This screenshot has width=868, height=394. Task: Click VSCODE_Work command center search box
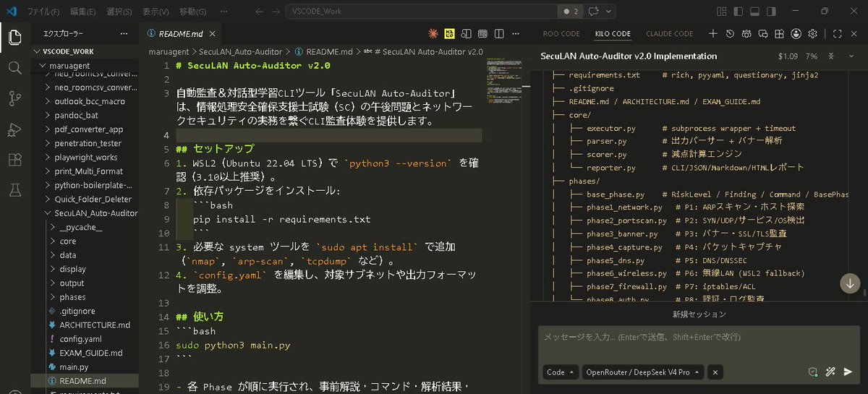tap(423, 12)
